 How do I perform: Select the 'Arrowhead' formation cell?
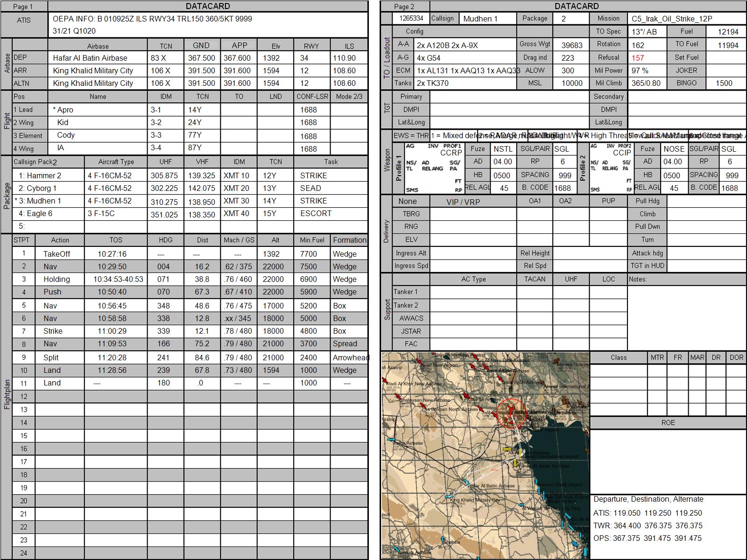pyautogui.click(x=351, y=357)
